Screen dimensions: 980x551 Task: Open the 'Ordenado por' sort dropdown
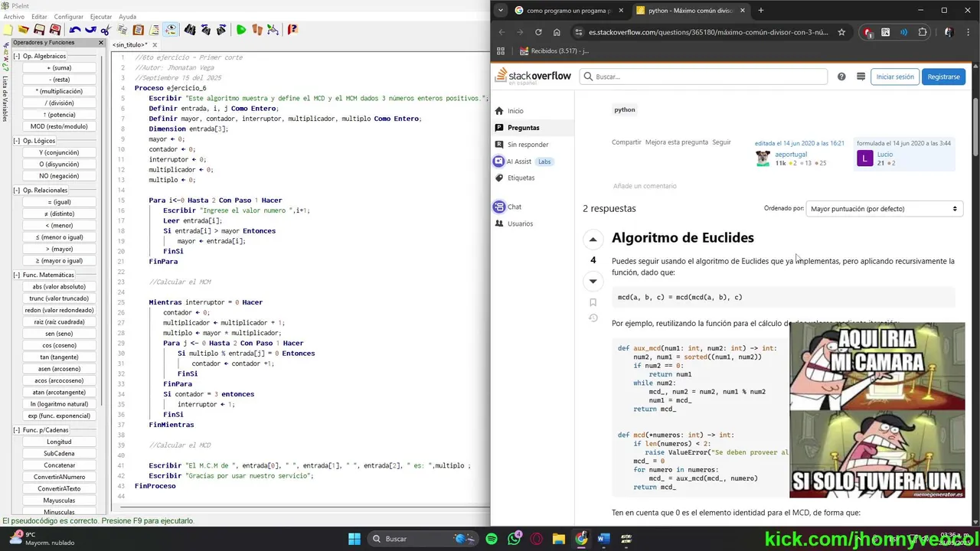tap(883, 209)
